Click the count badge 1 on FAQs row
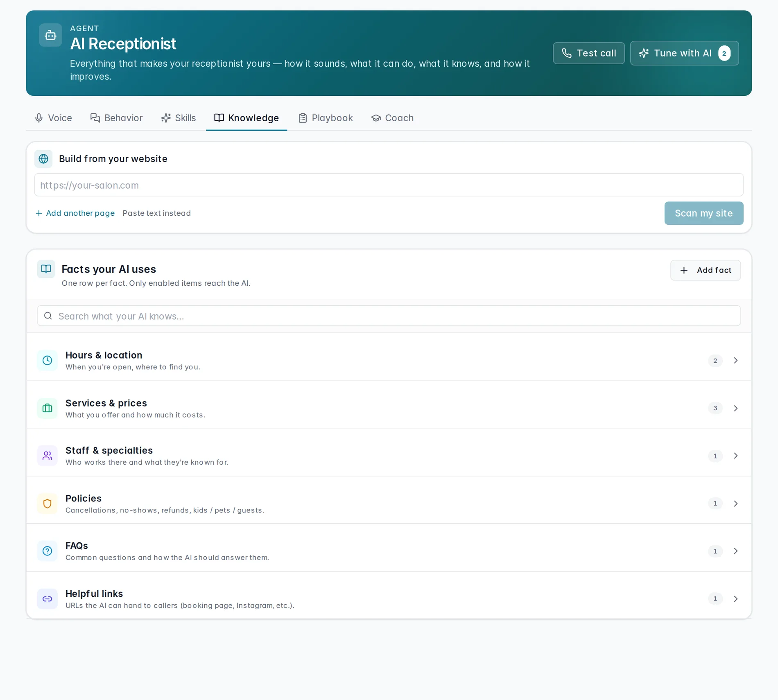 tap(715, 551)
